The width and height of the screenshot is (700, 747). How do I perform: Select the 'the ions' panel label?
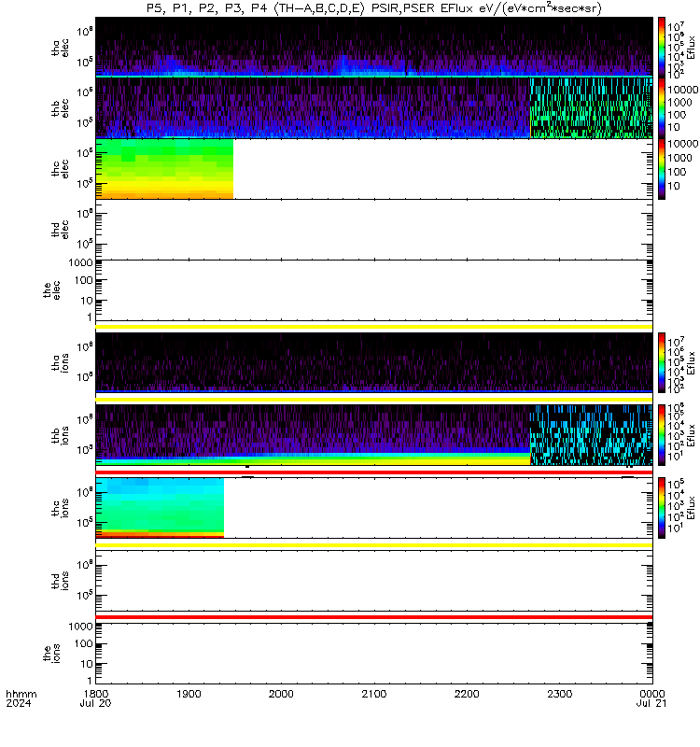(52, 653)
